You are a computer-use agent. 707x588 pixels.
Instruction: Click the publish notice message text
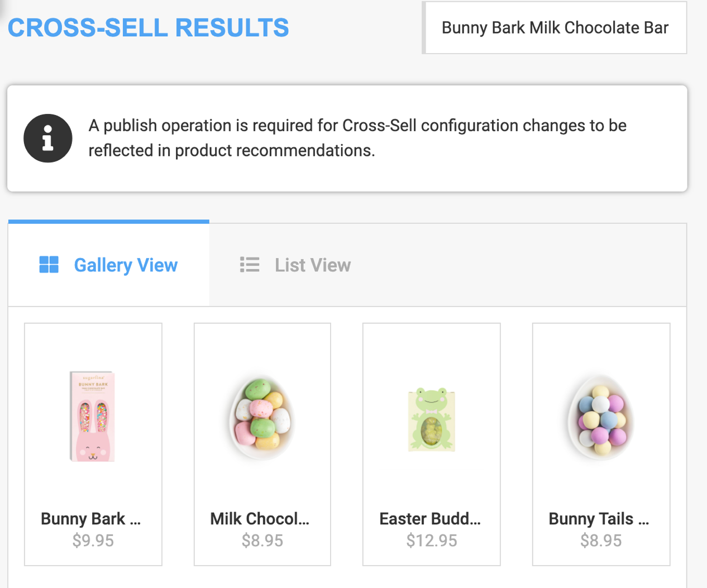point(357,137)
